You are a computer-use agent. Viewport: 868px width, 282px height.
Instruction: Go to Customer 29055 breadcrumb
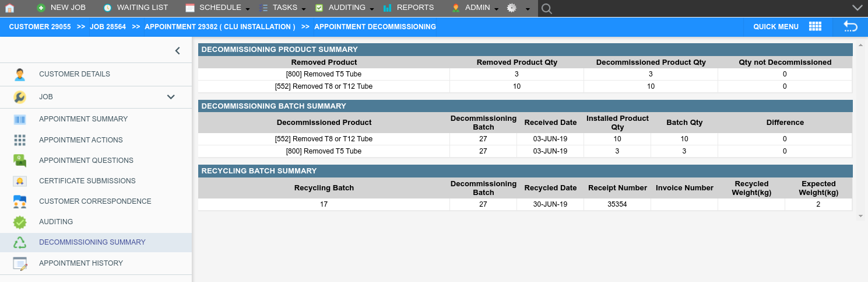point(40,27)
